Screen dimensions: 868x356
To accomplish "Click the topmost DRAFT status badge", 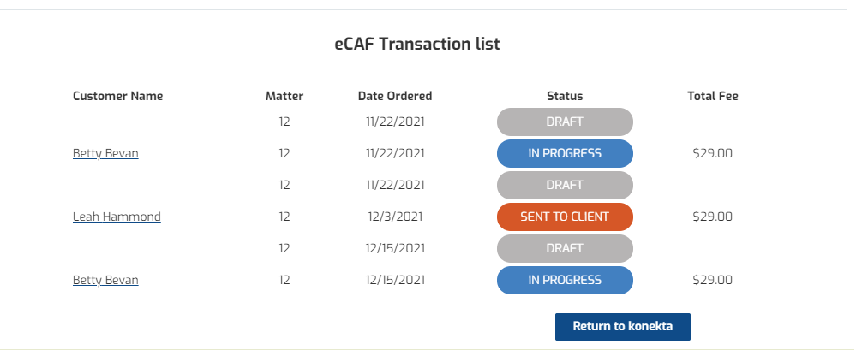I will point(565,122).
